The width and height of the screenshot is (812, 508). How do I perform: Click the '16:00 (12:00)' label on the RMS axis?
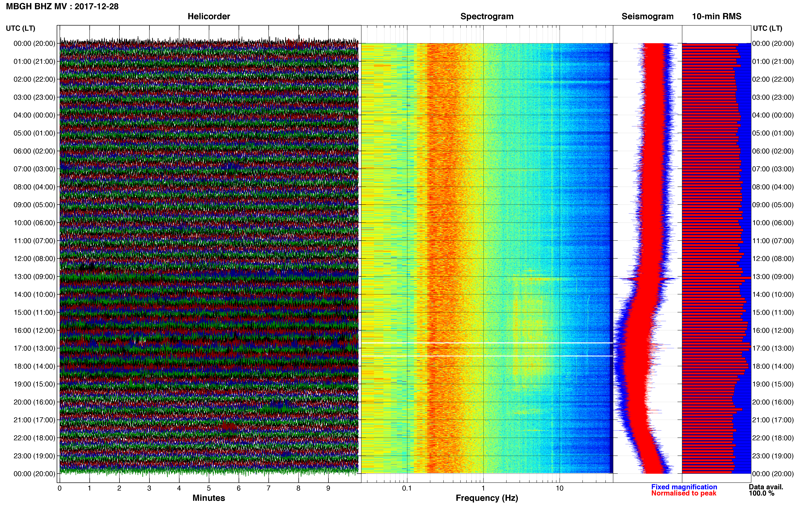click(773, 330)
